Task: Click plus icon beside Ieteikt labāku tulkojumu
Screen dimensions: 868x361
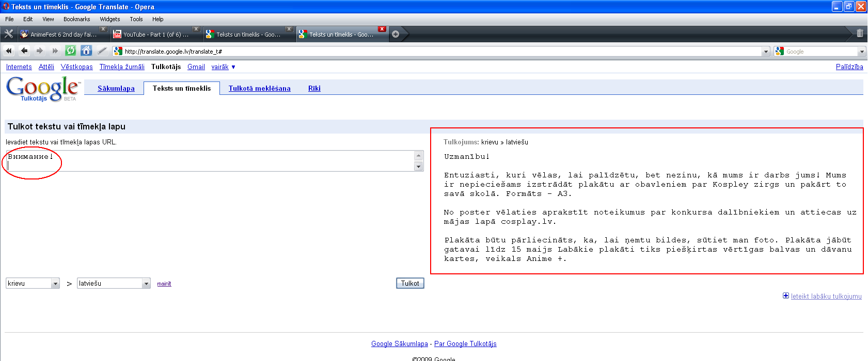Action: [x=786, y=296]
